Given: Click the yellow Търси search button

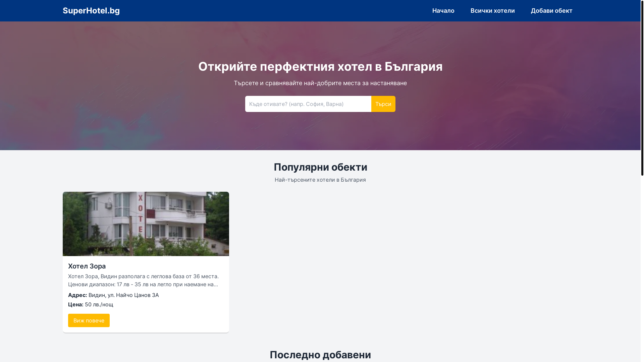Looking at the screenshot, I should point(383,104).
